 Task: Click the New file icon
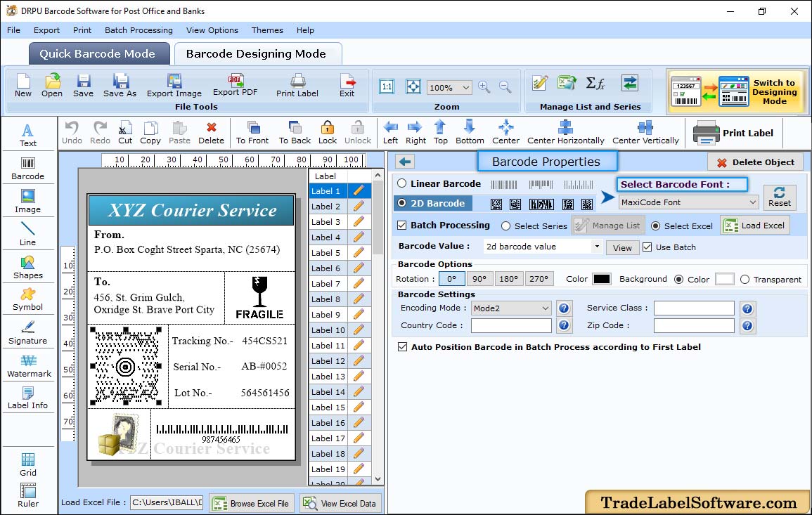(23, 86)
